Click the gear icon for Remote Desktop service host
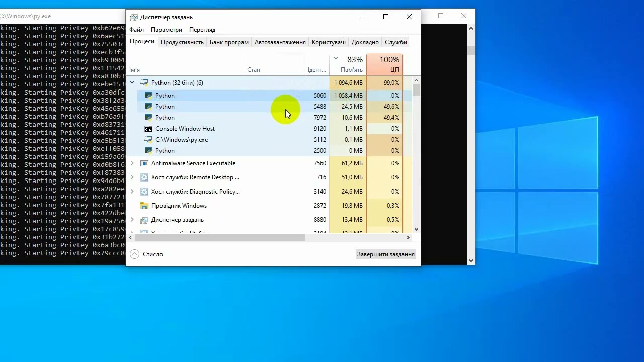This screenshot has height=362, width=644. (144, 177)
